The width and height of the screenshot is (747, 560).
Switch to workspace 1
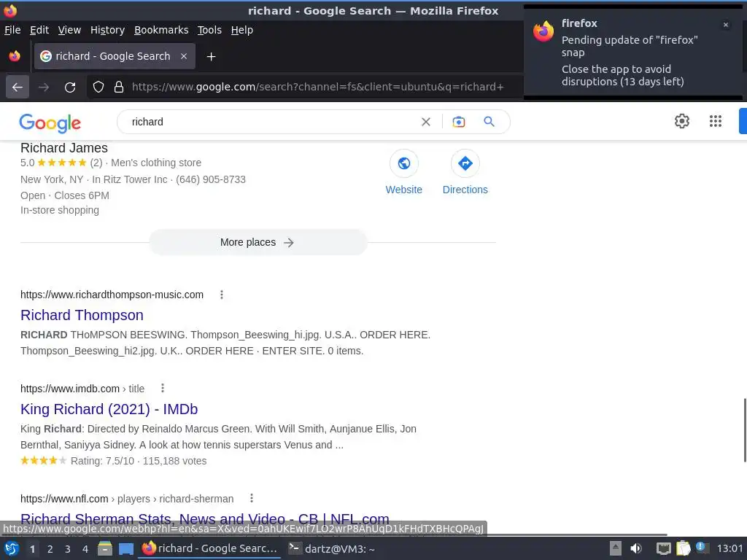[x=32, y=549]
